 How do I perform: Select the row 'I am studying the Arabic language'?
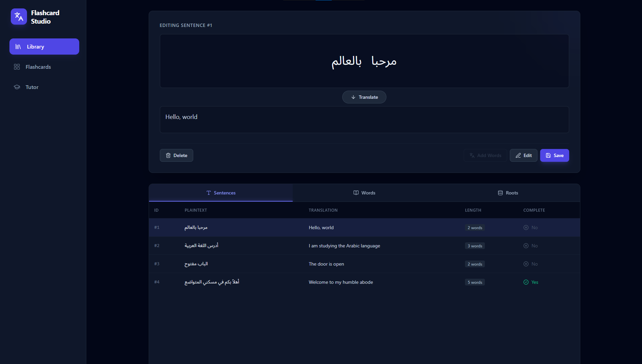coord(364,246)
